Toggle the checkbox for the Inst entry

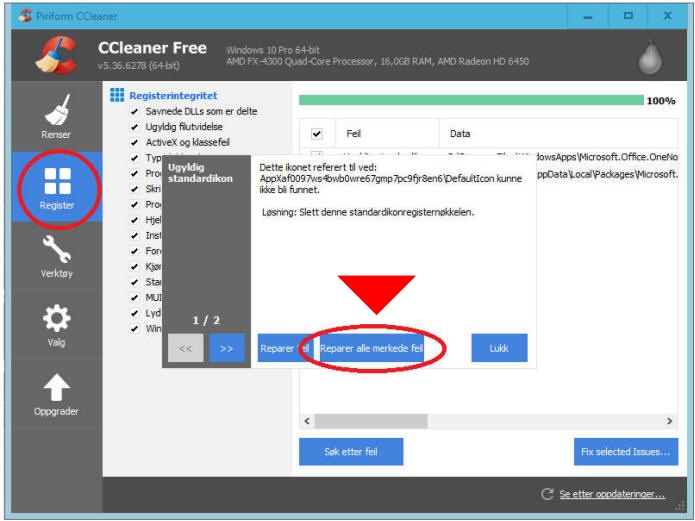[x=134, y=235]
